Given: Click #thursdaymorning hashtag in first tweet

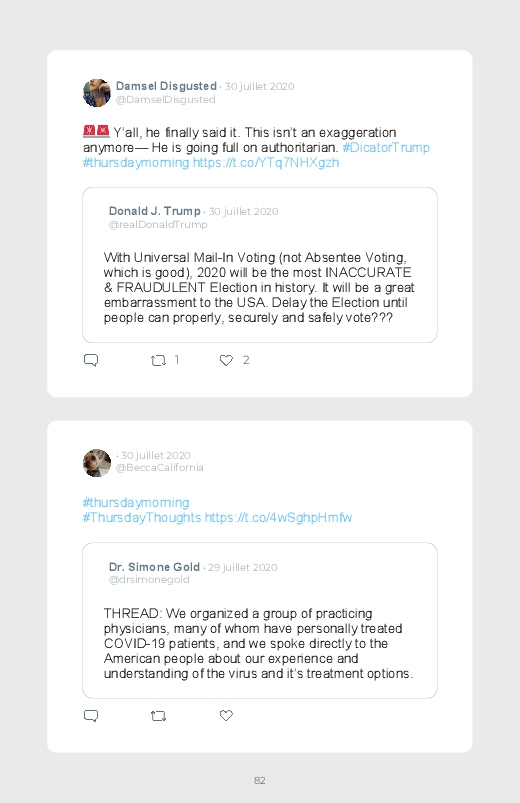Looking at the screenshot, I should [136, 163].
